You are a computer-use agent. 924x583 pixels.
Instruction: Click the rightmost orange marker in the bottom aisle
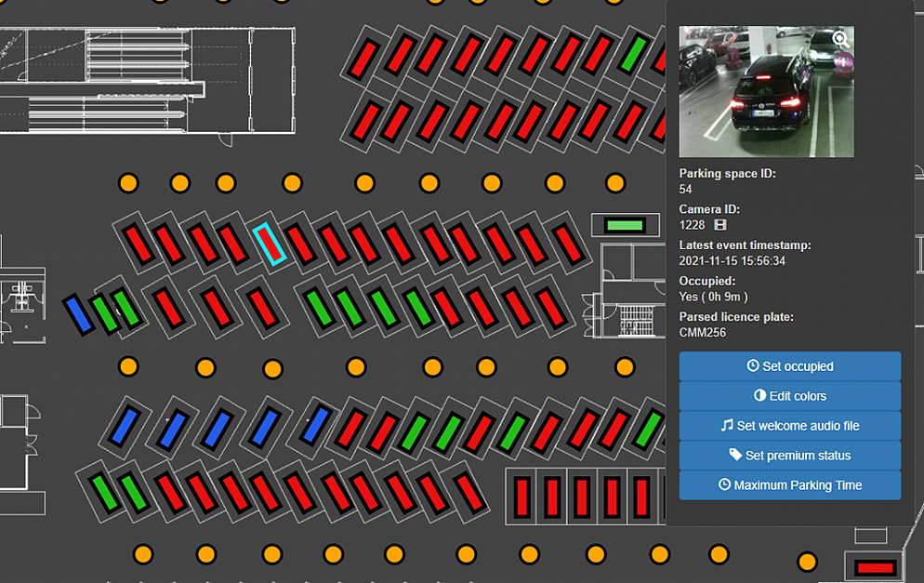(x=807, y=562)
